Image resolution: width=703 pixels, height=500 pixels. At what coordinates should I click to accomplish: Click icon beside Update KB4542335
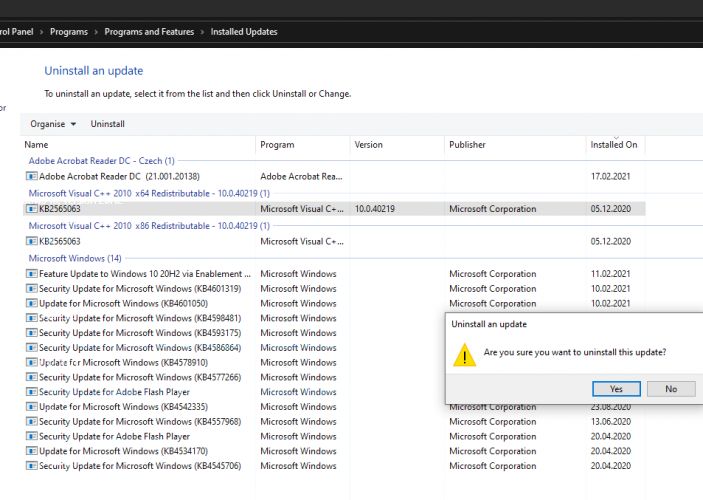[31, 407]
